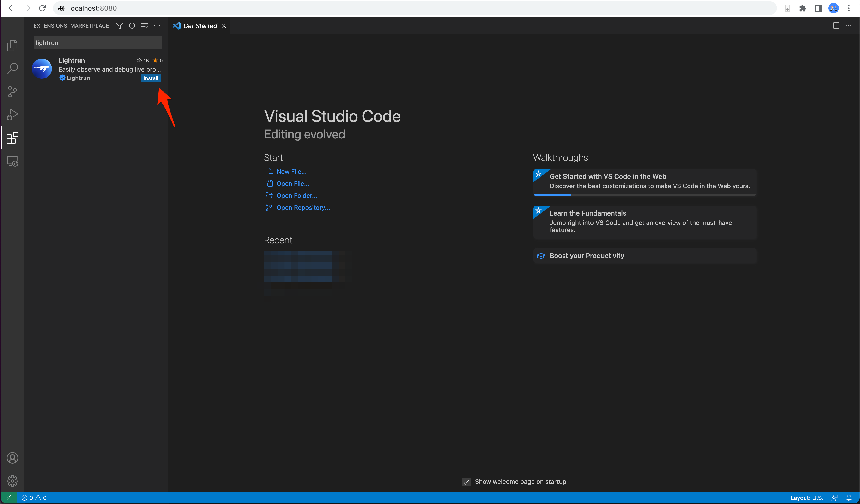Toggle the hamburger application menu
This screenshot has width=860, height=504.
point(12,26)
